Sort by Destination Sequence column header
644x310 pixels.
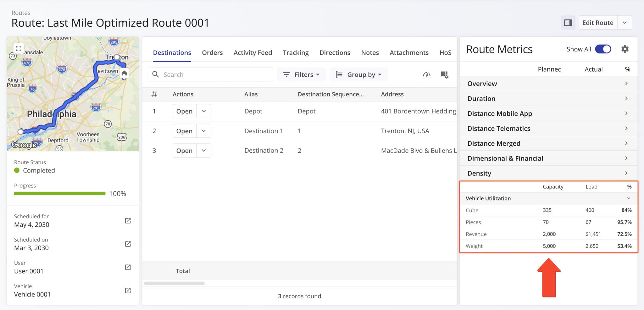click(330, 94)
